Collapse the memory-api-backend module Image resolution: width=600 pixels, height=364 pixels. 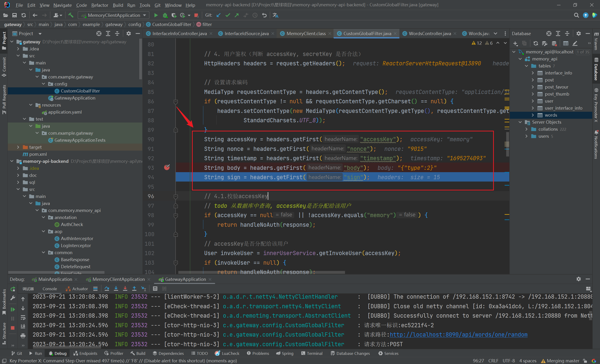[x=12, y=161]
